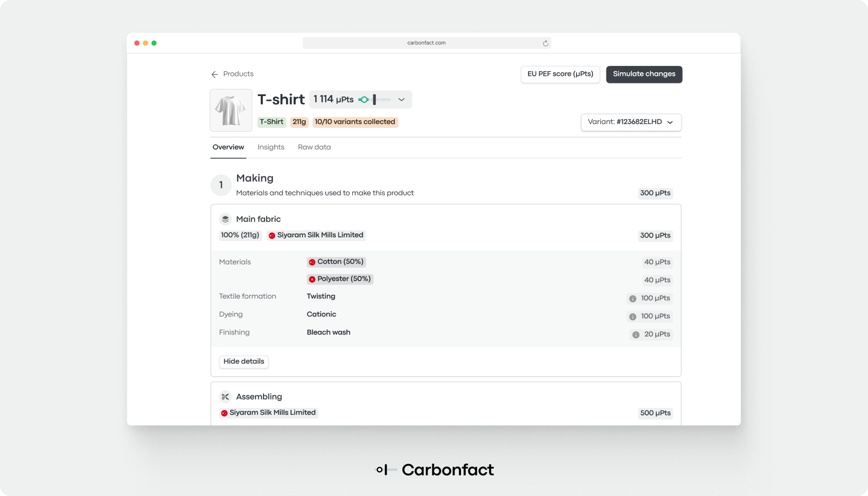
Task: Click Siyaram Silk Mills Limited under Main fabric
Action: [316, 235]
